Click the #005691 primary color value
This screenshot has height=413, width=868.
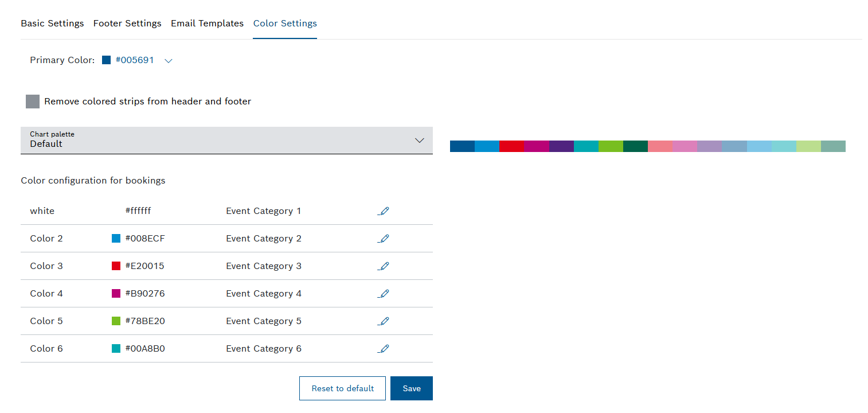click(135, 60)
